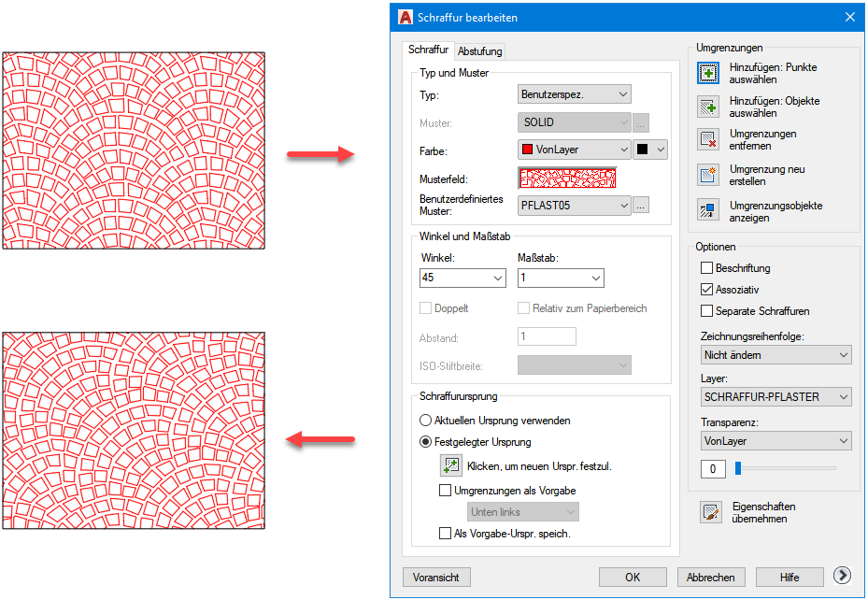868x600 pixels.
Task: Click the new origin picker icon
Action: tap(451, 464)
